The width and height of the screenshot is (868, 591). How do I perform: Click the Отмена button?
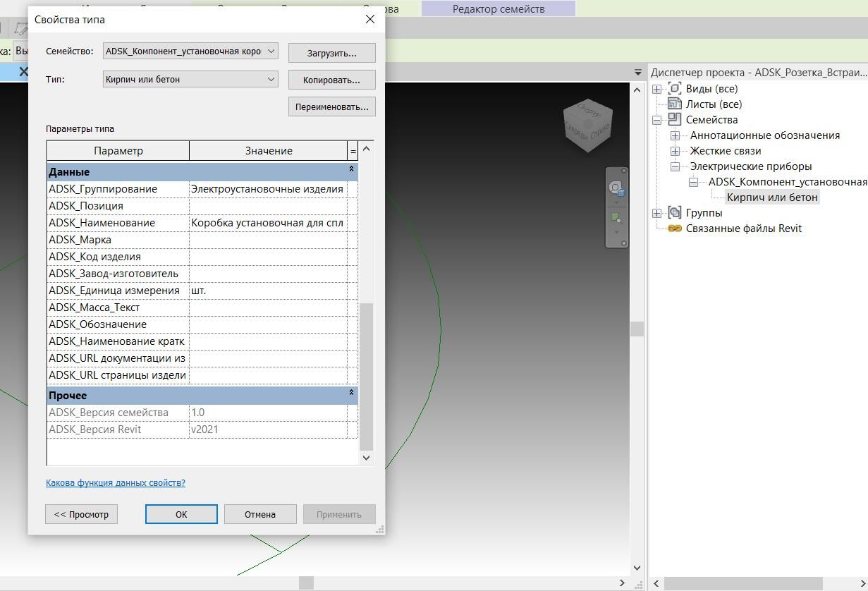tap(260, 514)
